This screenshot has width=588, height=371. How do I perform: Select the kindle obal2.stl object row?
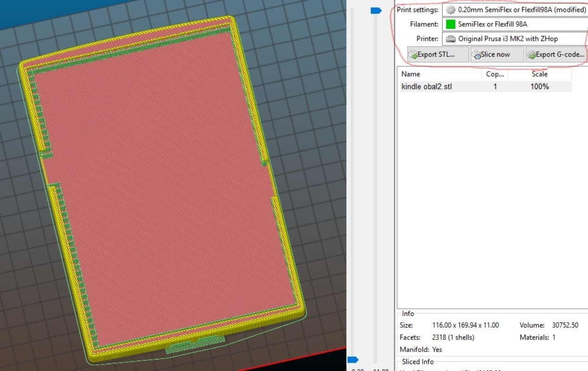[x=486, y=86]
